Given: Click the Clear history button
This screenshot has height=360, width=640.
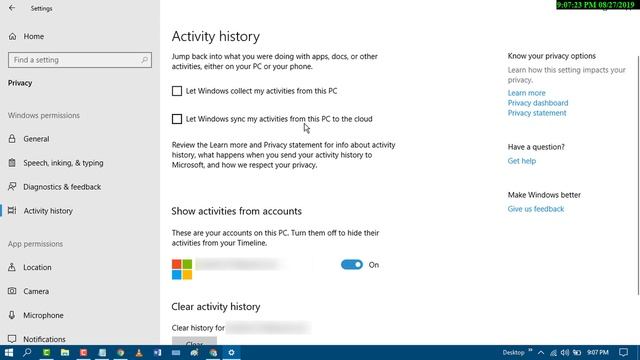Looking at the screenshot, I should point(194,342).
